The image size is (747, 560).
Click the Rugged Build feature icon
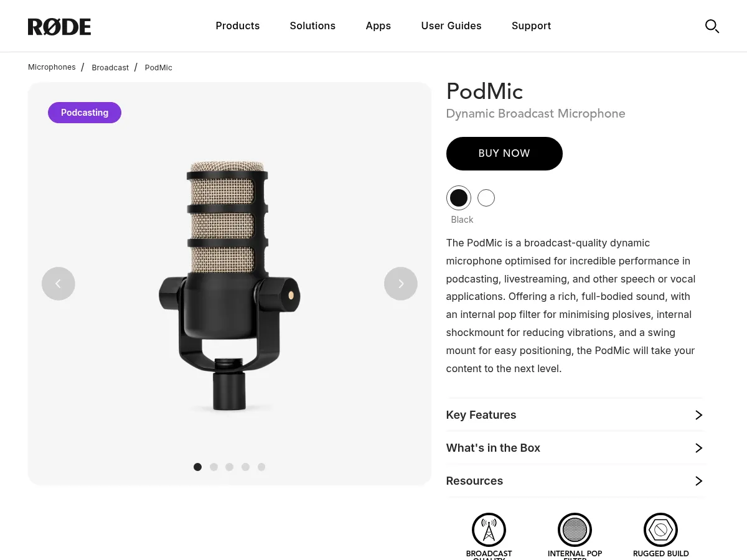660,530
